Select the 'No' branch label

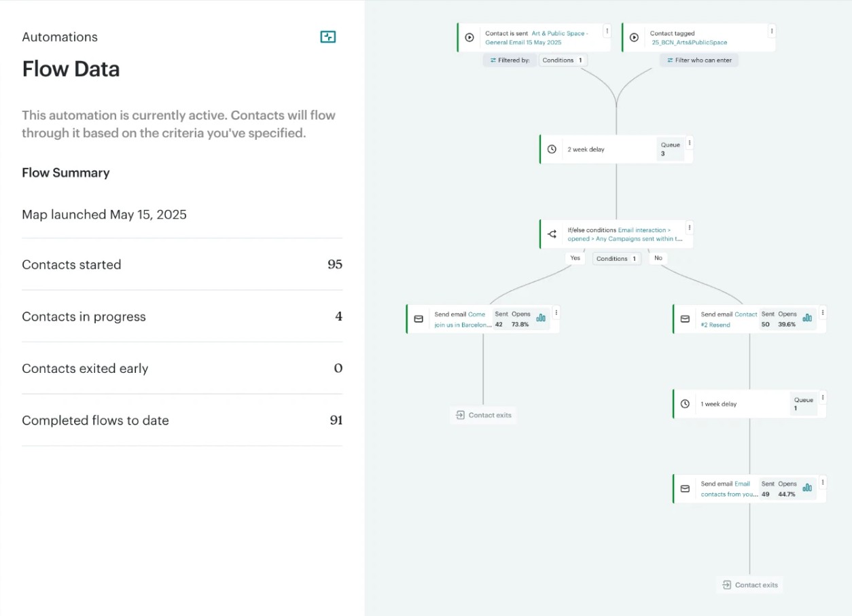658,258
